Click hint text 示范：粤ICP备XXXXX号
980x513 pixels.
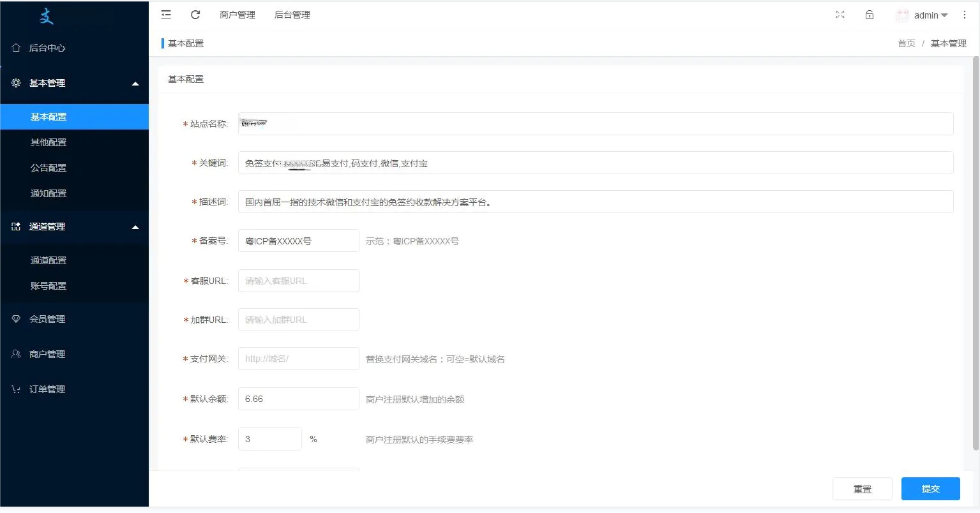(412, 241)
